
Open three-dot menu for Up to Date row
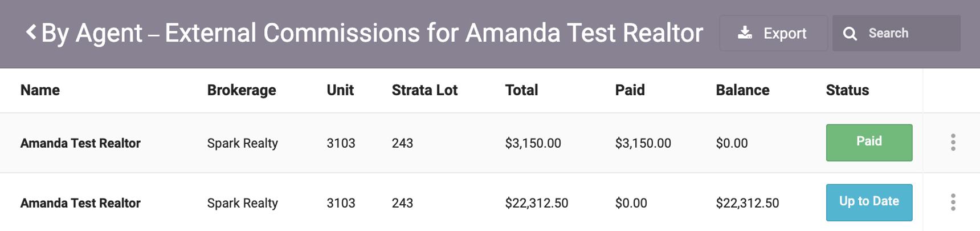point(953,202)
